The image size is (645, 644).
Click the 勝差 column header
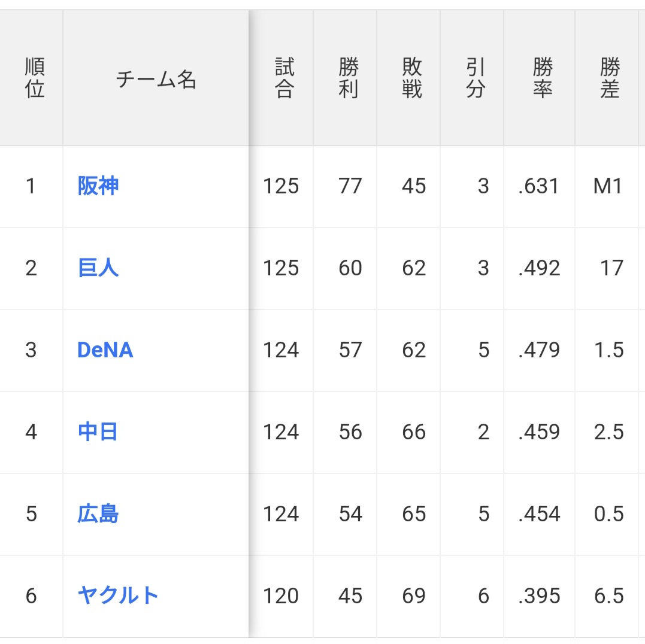coord(609,78)
